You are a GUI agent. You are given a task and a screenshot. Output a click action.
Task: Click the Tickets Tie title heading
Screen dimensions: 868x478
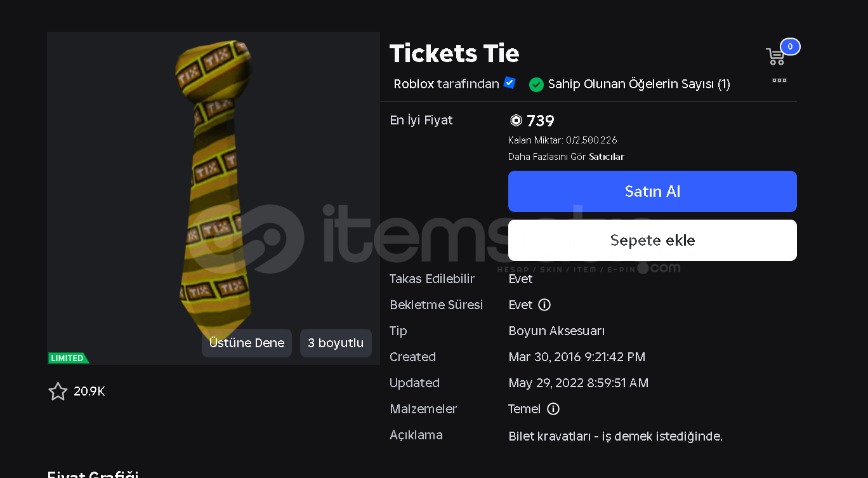coord(454,53)
